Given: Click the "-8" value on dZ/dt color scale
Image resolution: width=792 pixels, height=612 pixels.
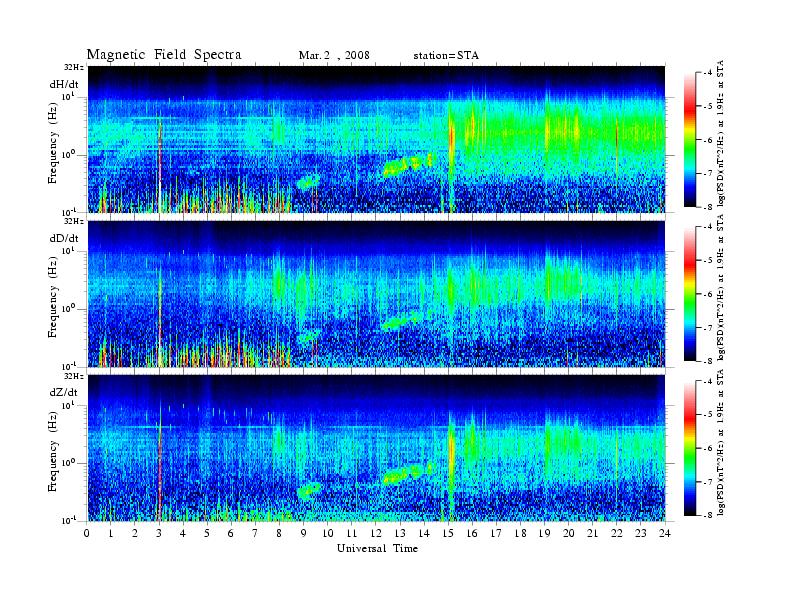Looking at the screenshot, I should tap(707, 516).
